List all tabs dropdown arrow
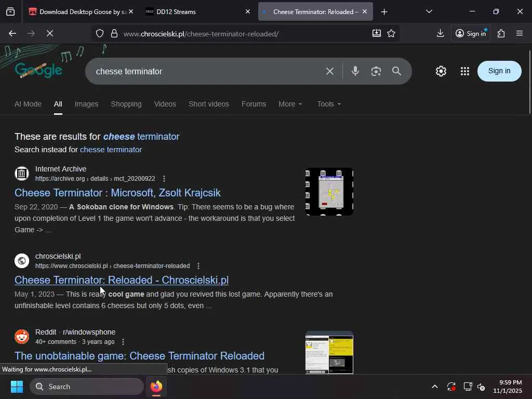The width and height of the screenshot is (532, 399). coord(429,11)
